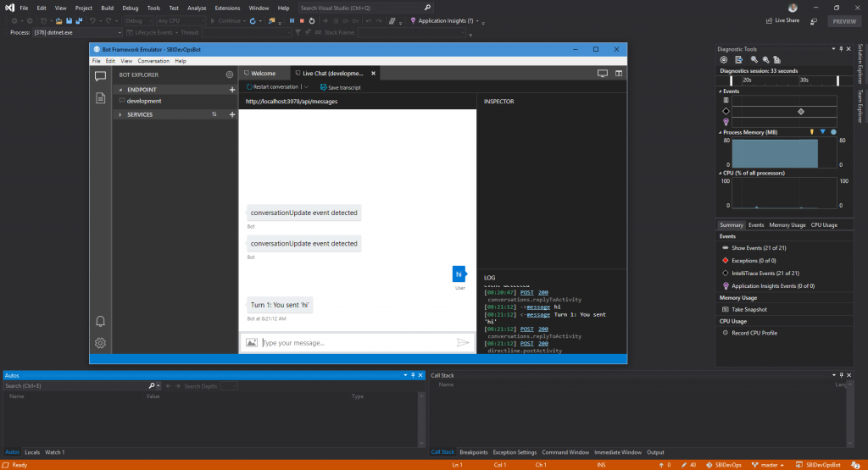Click the IntelliTrace event marker on timeline

(801, 112)
